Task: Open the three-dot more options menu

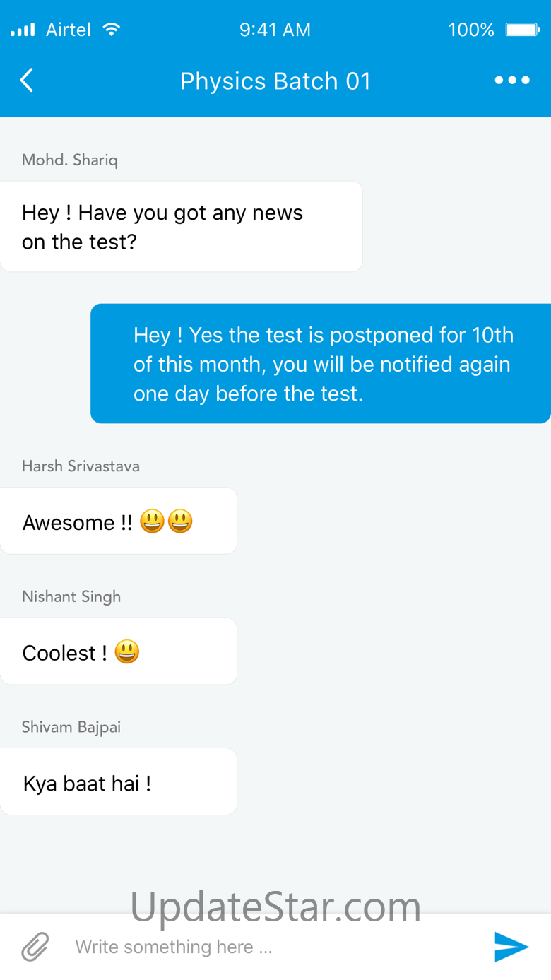Action: pyautogui.click(x=512, y=81)
